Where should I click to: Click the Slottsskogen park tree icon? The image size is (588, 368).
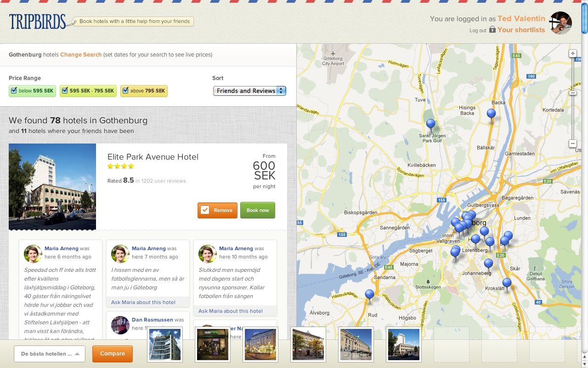[428, 281]
